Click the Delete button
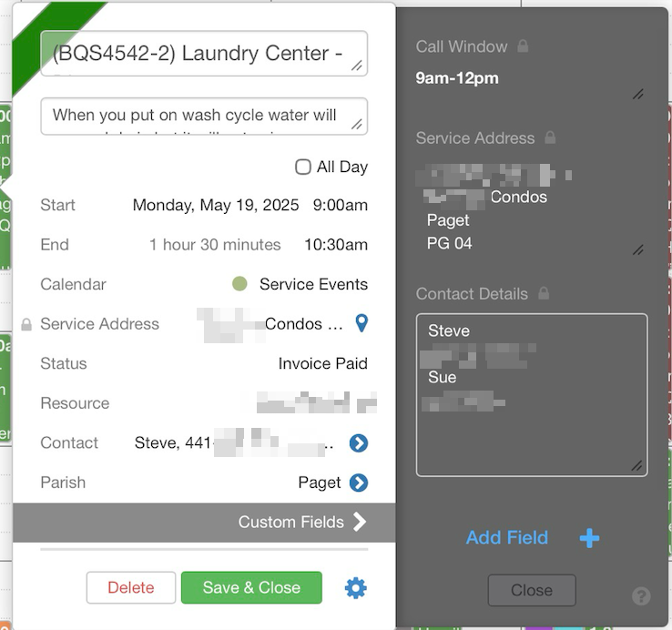 [x=130, y=587]
